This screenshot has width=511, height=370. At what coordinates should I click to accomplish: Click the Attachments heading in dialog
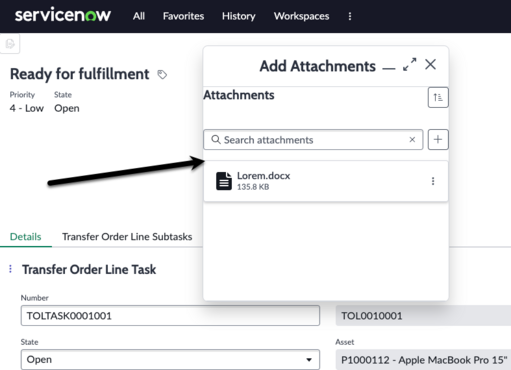pyautogui.click(x=239, y=95)
